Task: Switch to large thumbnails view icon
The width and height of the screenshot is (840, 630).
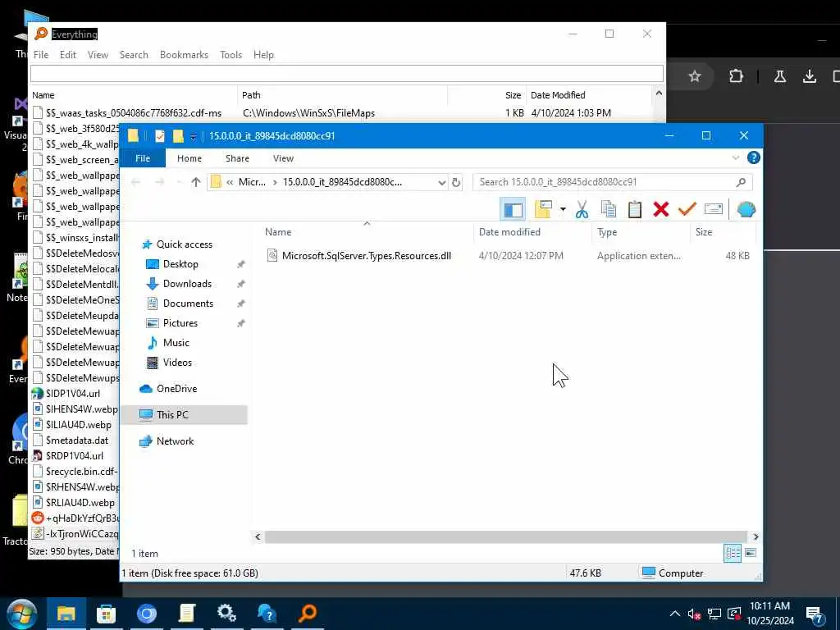Action: tap(751, 553)
